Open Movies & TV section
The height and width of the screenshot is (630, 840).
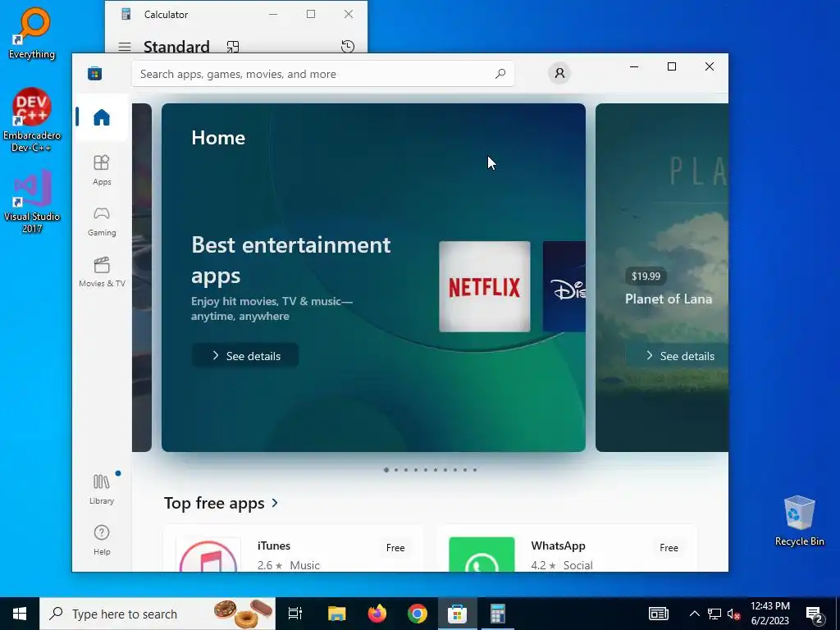102,272
